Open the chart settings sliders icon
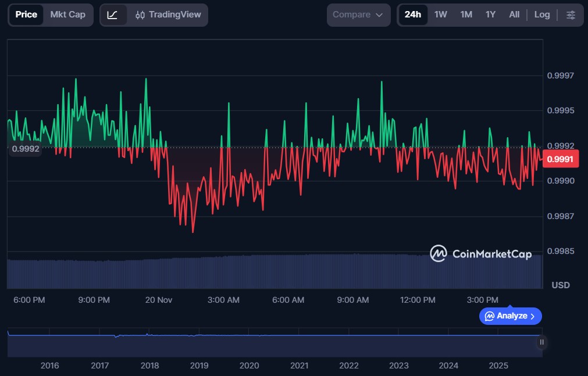The height and width of the screenshot is (376, 588). (x=571, y=15)
